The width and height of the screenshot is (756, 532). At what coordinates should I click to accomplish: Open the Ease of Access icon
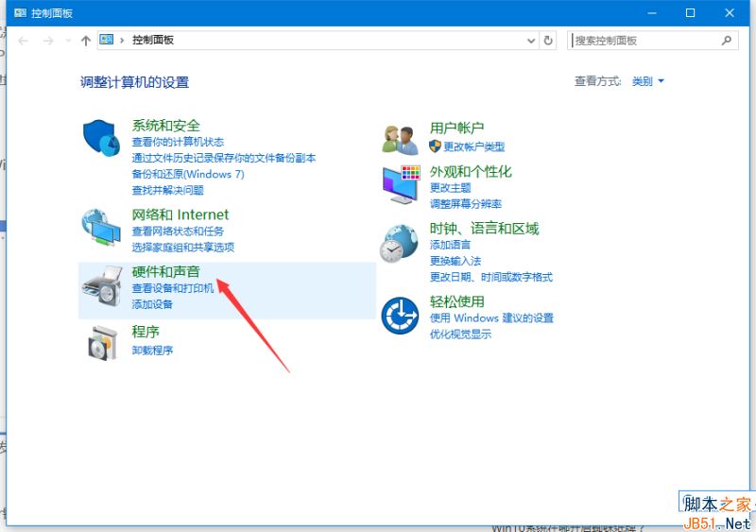(x=400, y=316)
